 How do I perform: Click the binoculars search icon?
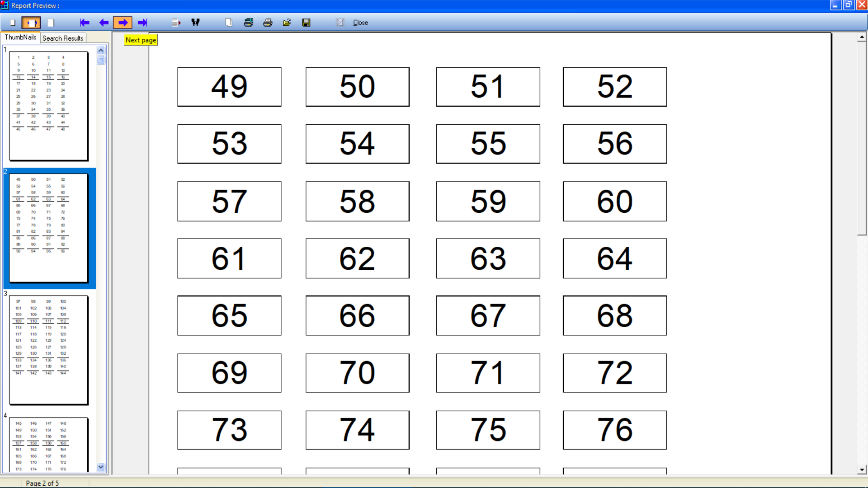pos(195,23)
